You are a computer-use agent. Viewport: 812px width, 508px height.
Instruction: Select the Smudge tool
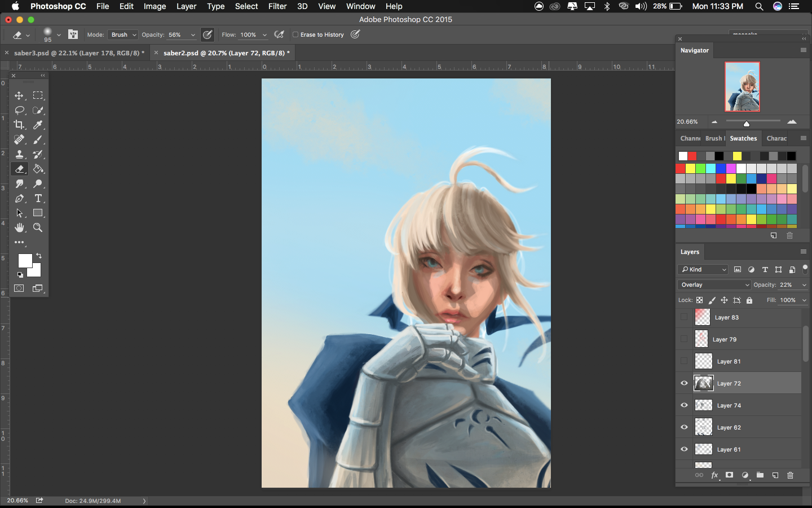[19, 183]
